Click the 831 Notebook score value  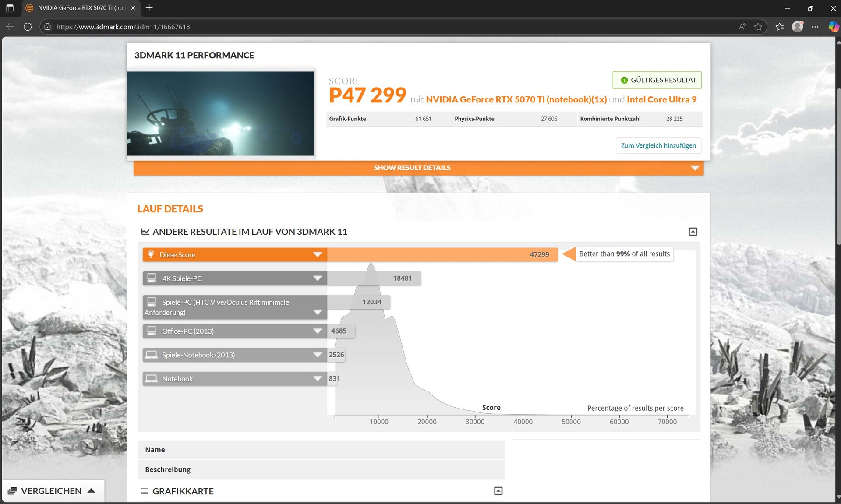[x=334, y=378]
